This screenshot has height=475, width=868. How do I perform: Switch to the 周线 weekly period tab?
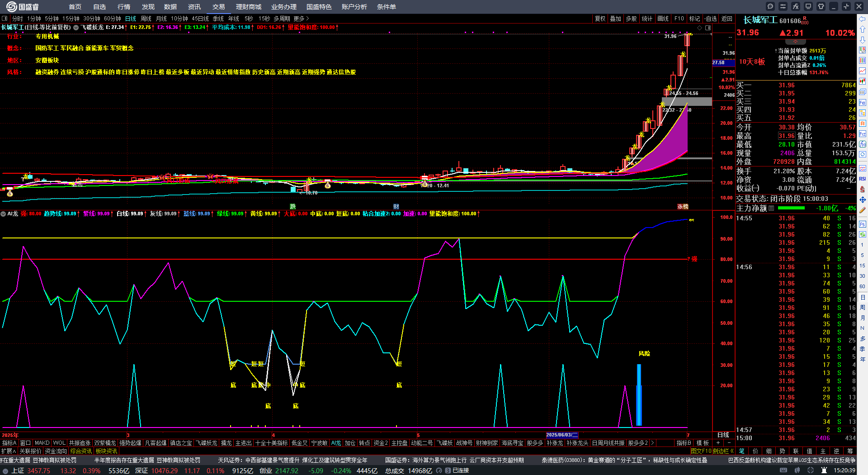pyautogui.click(x=146, y=19)
